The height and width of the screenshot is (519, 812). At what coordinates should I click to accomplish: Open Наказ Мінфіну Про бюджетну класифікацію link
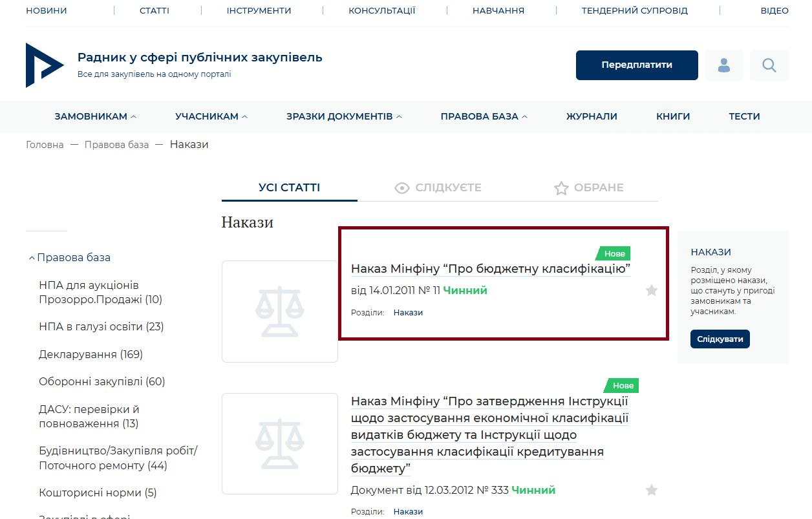[x=490, y=269]
